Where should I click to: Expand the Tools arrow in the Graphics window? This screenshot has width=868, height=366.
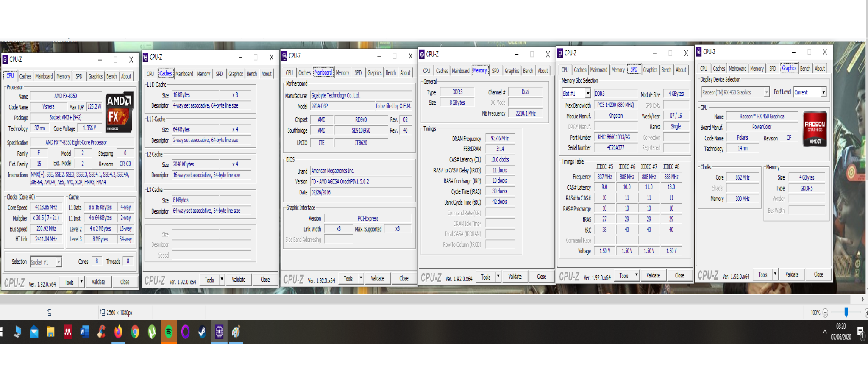775,274
